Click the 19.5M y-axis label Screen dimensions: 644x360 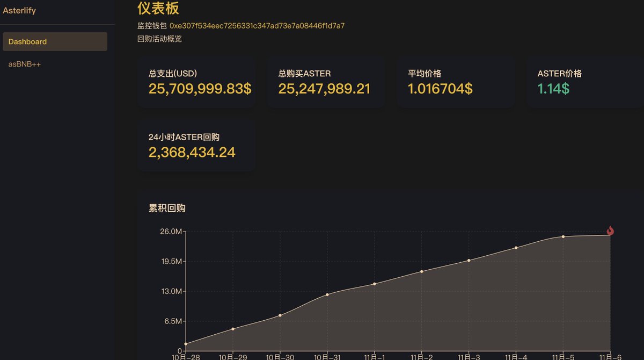coord(172,261)
